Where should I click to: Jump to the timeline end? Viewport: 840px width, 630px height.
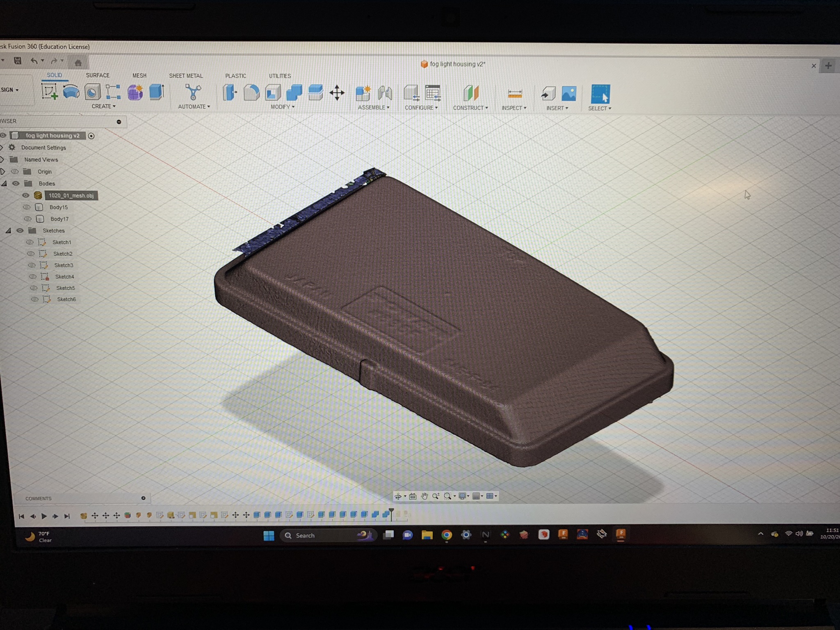coord(67,516)
